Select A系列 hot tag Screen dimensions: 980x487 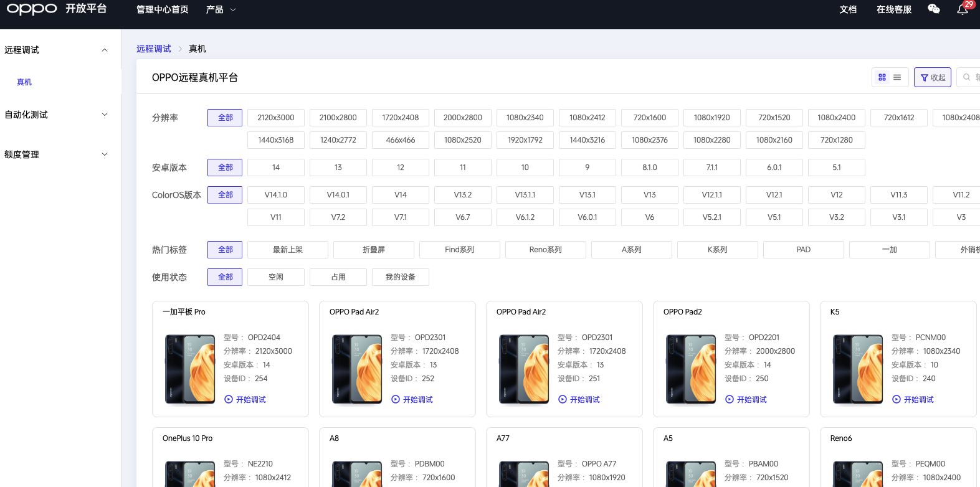click(x=632, y=250)
